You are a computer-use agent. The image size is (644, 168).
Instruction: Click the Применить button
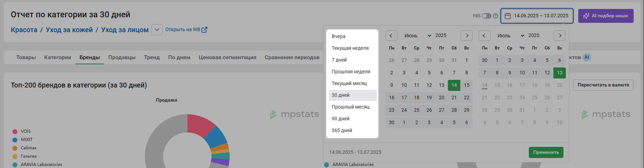546,152
